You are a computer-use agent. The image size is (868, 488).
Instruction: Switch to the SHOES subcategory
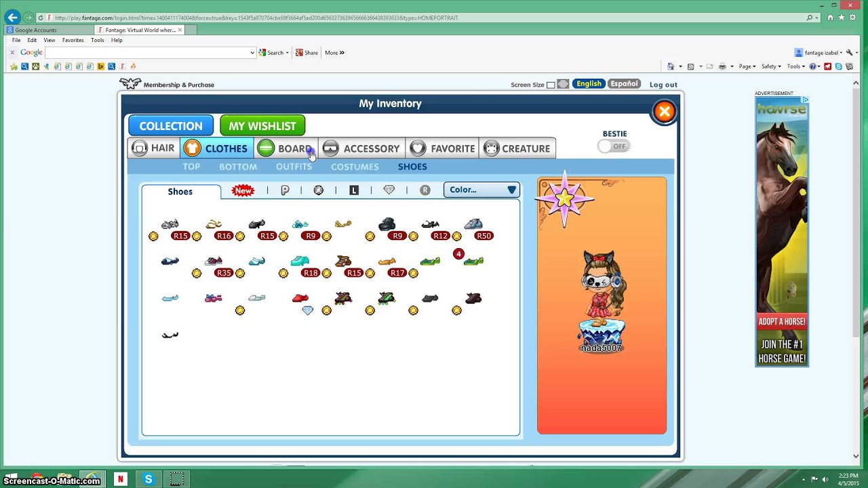tap(412, 167)
